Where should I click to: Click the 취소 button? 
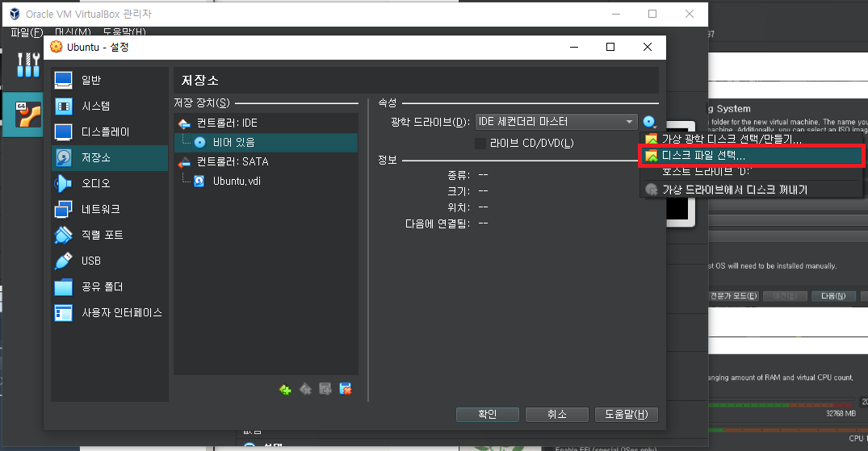(x=557, y=415)
